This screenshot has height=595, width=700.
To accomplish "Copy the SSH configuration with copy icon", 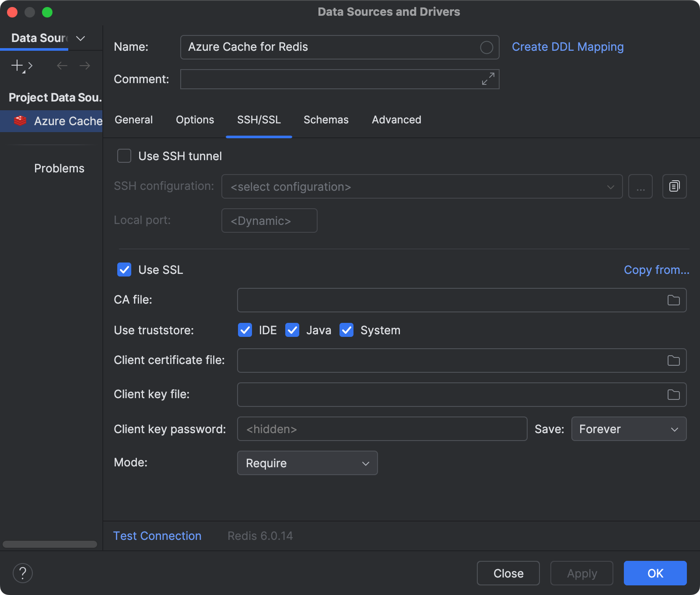I will point(674,186).
